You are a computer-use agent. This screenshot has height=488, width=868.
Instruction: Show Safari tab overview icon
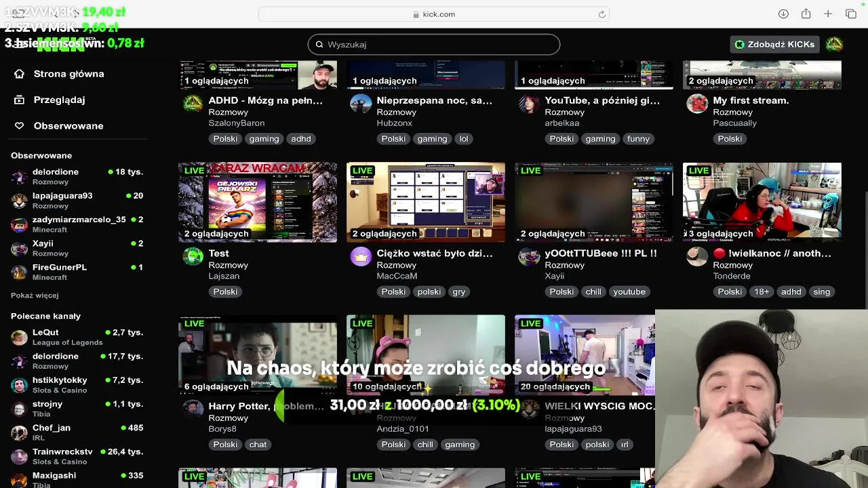[851, 14]
